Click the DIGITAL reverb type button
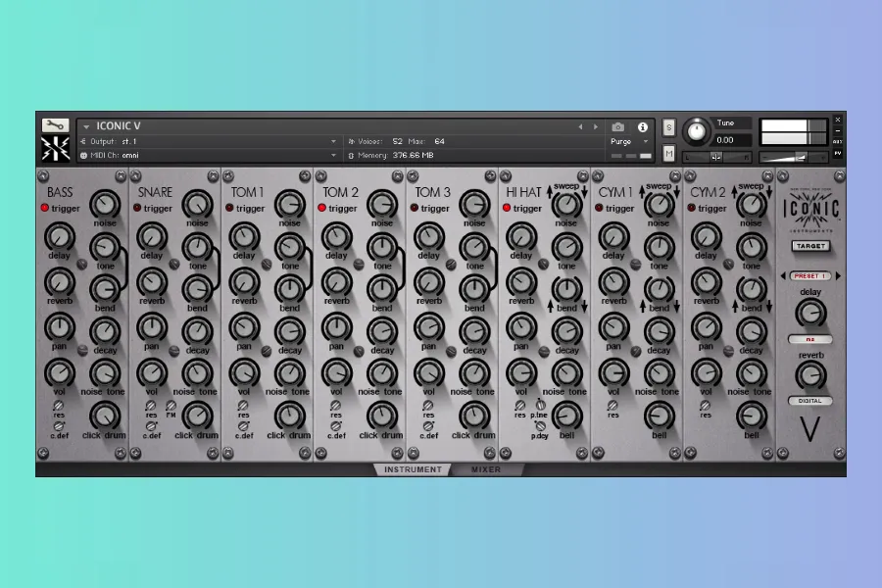Viewport: 882px width, 588px height. click(x=809, y=401)
